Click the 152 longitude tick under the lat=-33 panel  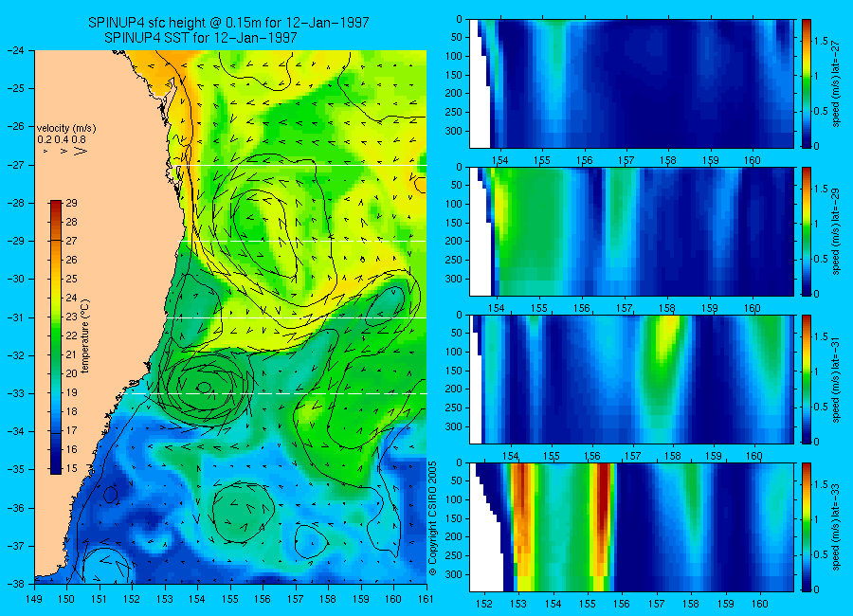pyautogui.click(x=483, y=604)
